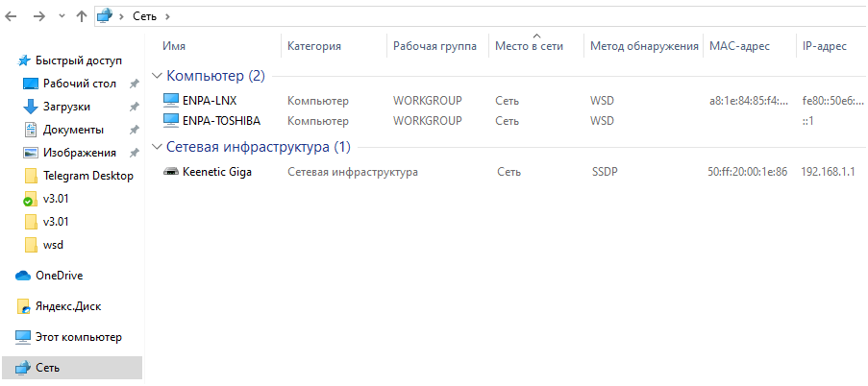Select the ENPA-TOSHIBA computer icon

click(x=171, y=120)
